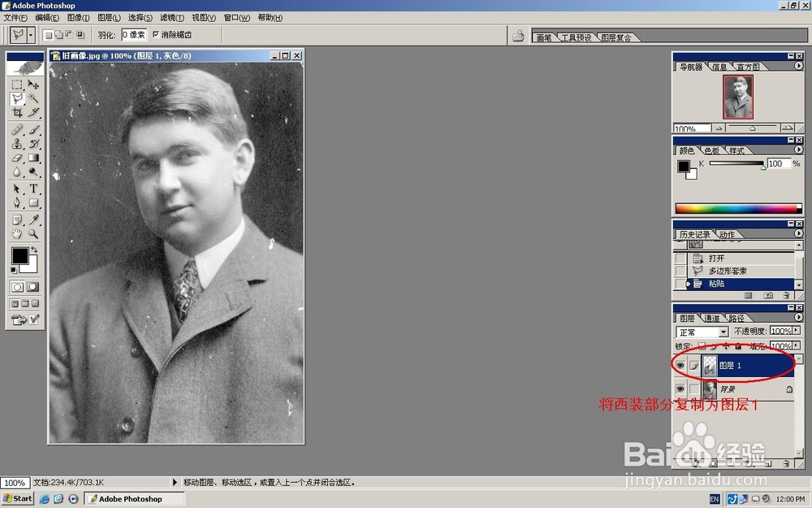The height and width of the screenshot is (508, 812).
Task: Switch to Standard editing mode
Action: (x=17, y=287)
